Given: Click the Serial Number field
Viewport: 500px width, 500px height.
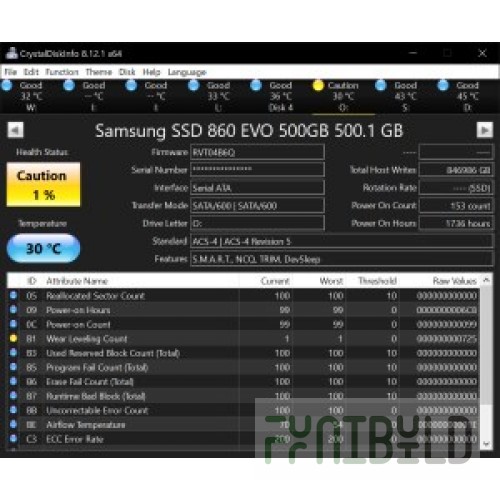Looking at the screenshot, I should tap(257, 170).
